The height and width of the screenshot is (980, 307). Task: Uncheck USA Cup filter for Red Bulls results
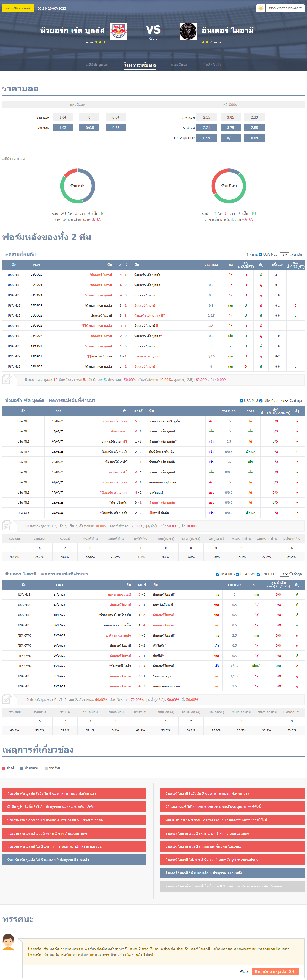pos(261,400)
